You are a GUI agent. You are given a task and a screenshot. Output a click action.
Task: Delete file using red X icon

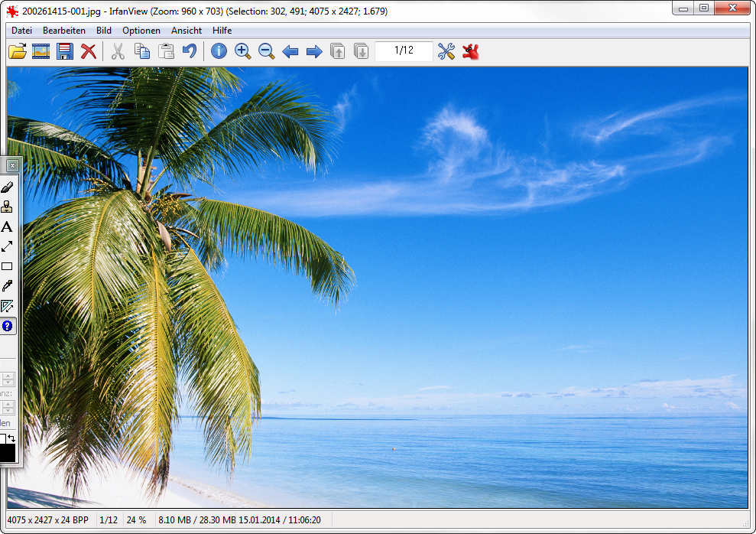89,51
